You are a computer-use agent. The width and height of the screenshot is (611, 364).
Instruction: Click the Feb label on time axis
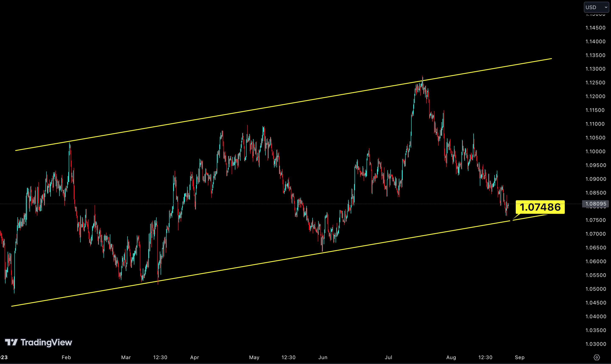coord(66,357)
